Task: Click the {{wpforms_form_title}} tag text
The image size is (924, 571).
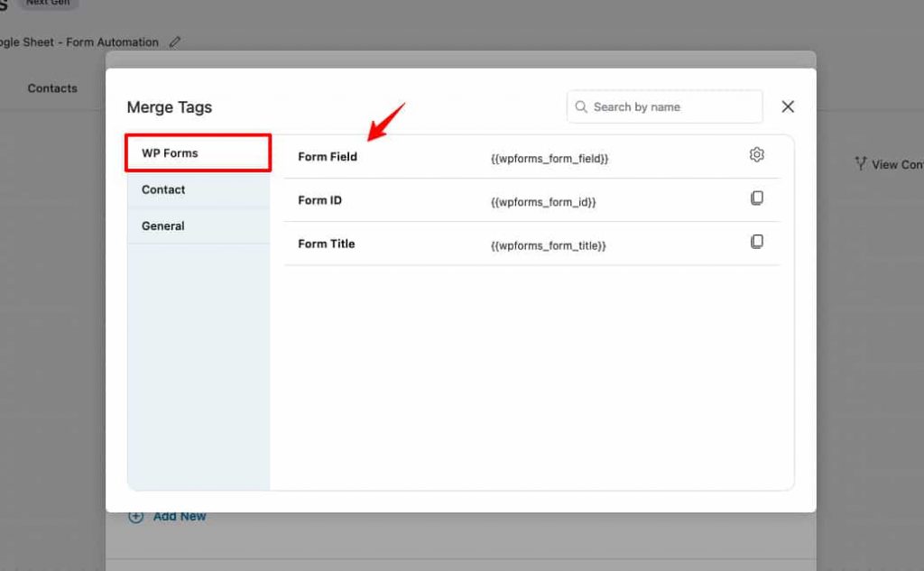Action: click(548, 245)
